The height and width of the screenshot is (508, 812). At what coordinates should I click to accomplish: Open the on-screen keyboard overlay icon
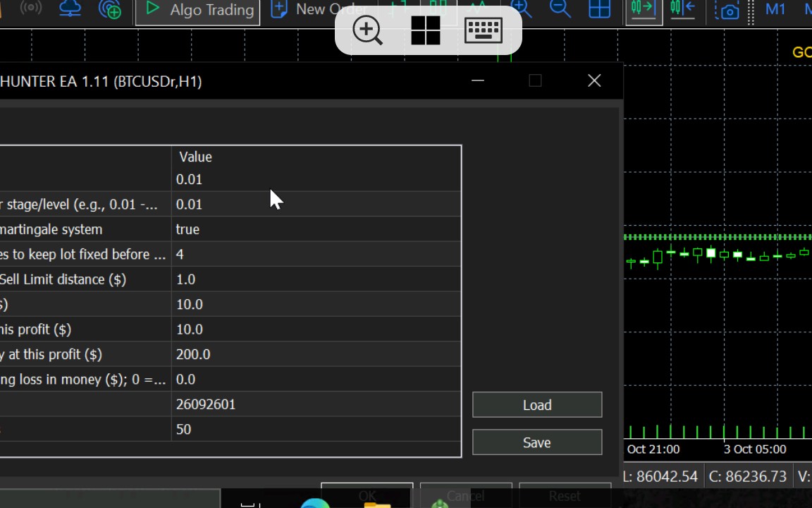(483, 30)
